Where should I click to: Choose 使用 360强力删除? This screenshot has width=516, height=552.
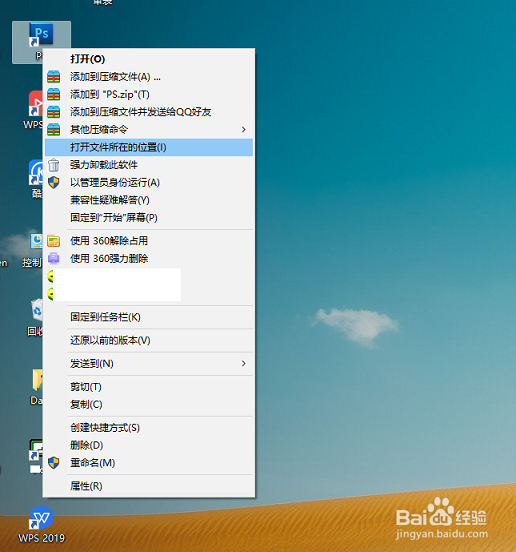149,258
